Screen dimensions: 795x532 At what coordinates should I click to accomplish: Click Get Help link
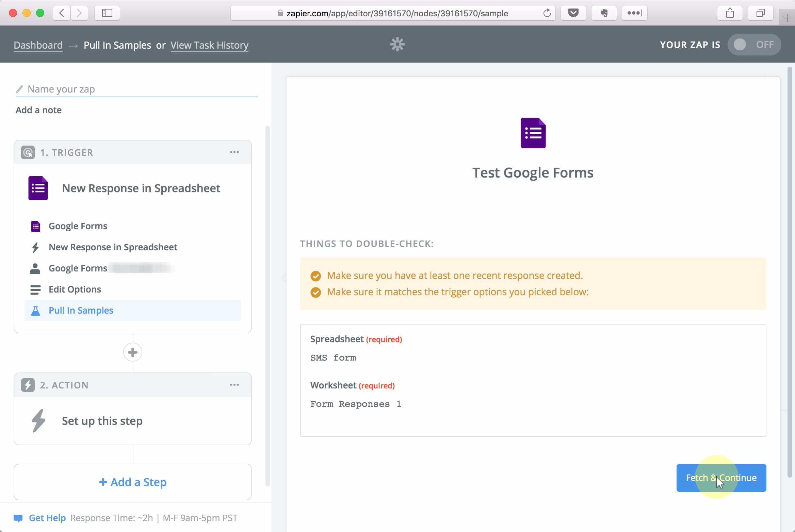(x=47, y=518)
